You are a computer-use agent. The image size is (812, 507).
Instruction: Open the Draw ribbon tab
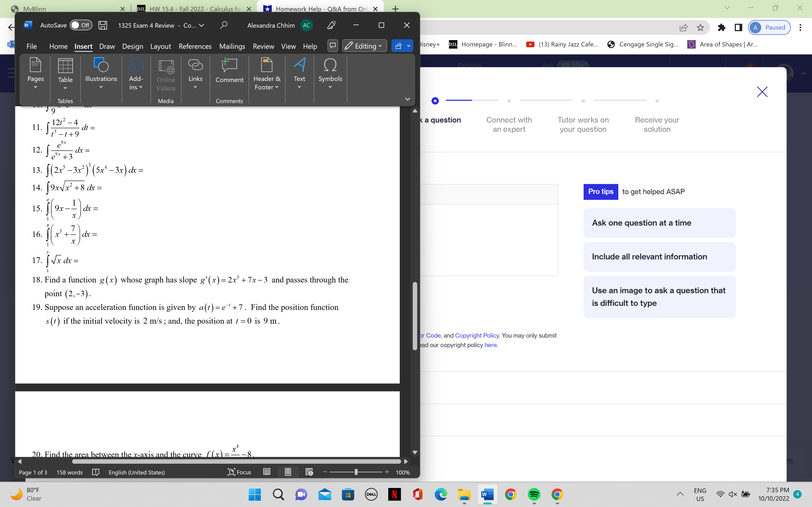tap(107, 46)
